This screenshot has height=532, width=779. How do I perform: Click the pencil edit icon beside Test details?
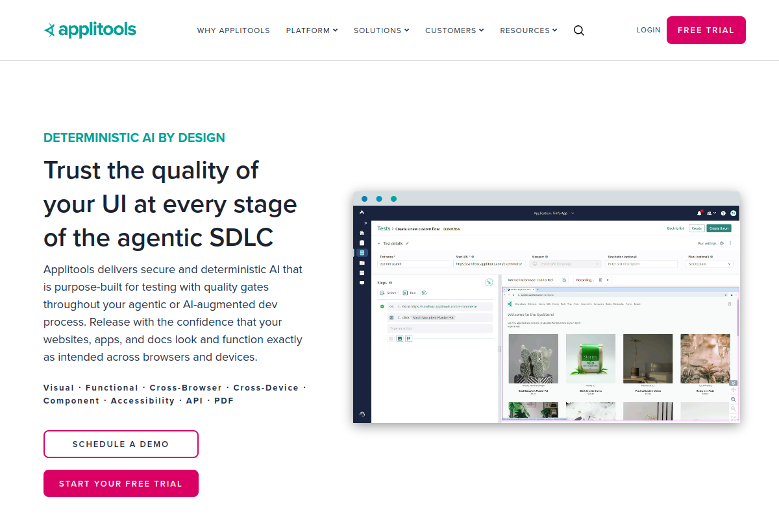tap(407, 243)
